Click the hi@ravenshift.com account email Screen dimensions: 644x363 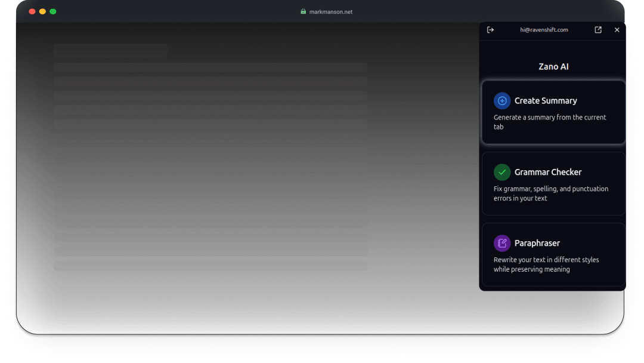click(544, 30)
